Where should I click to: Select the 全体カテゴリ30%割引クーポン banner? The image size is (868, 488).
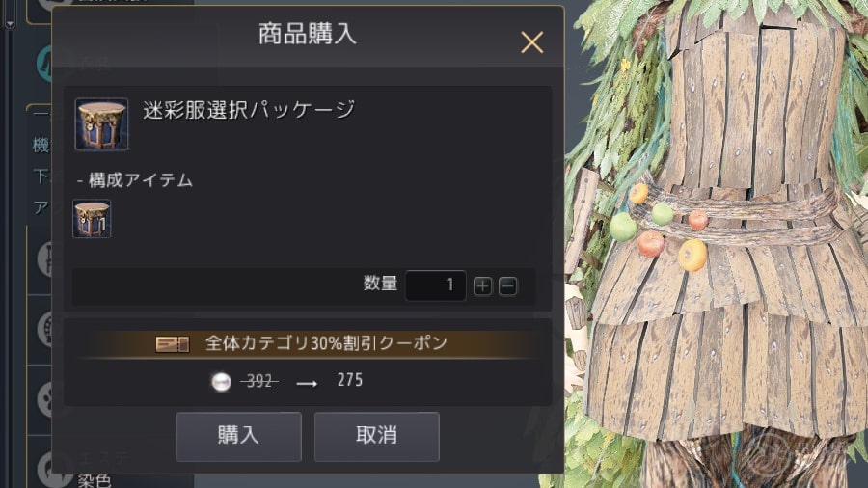(308, 344)
